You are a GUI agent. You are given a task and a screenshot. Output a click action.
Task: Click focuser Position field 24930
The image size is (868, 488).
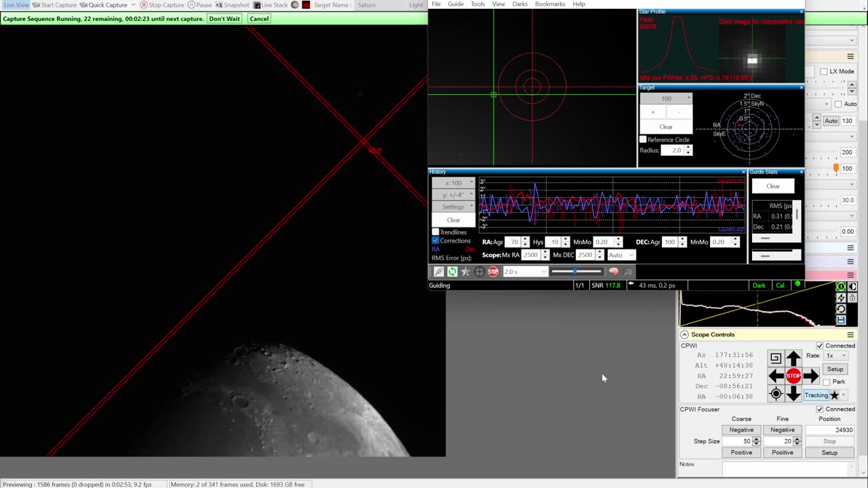click(x=829, y=430)
